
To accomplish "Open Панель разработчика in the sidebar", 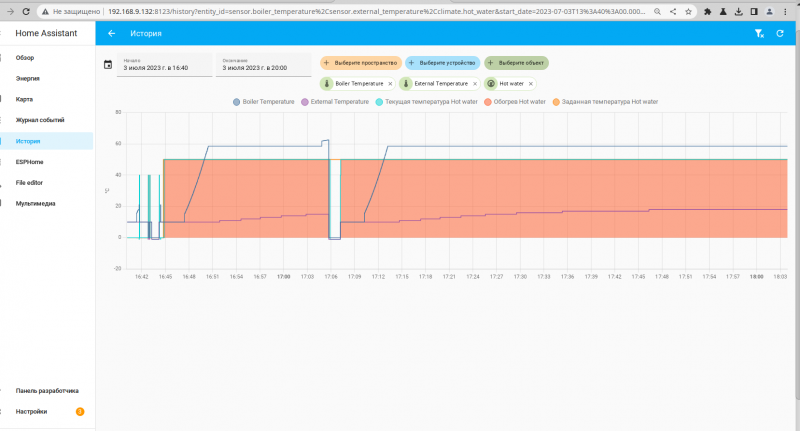I will [x=47, y=391].
